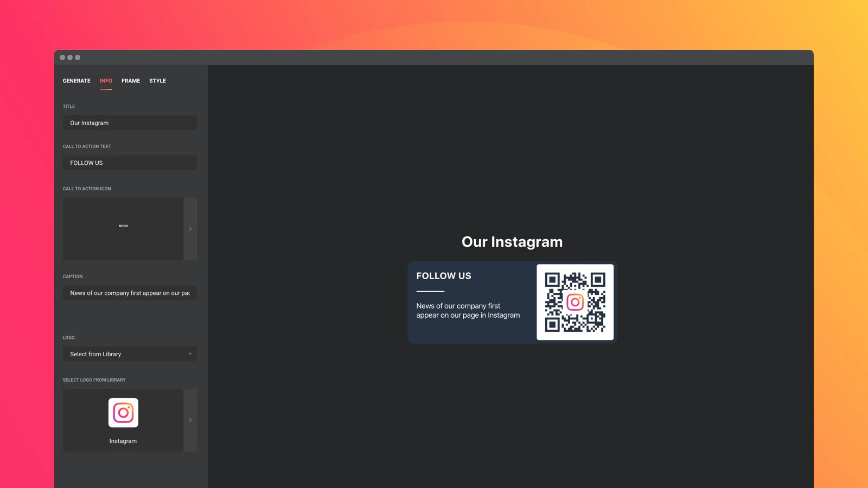Click the CALL TO ACTION ICON label

tap(87, 189)
